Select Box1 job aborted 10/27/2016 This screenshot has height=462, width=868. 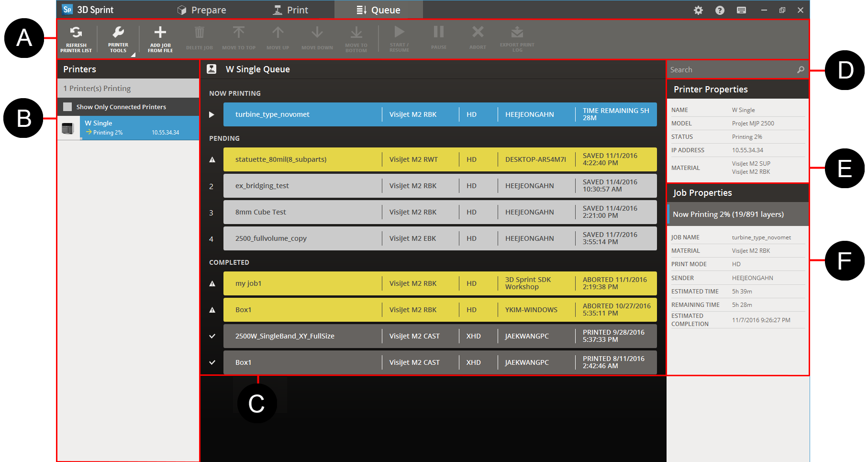pyautogui.click(x=440, y=310)
